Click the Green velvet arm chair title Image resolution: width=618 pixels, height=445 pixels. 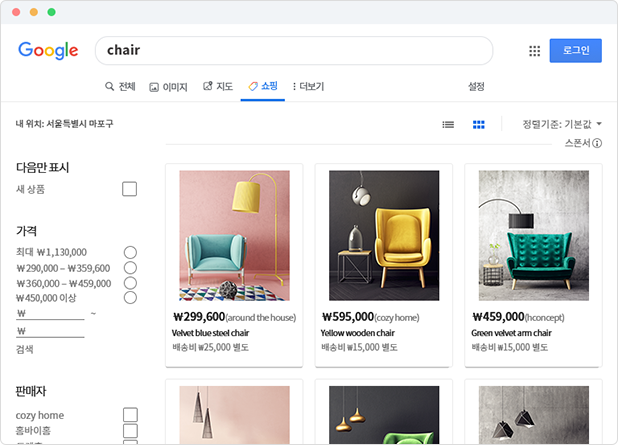click(x=511, y=333)
